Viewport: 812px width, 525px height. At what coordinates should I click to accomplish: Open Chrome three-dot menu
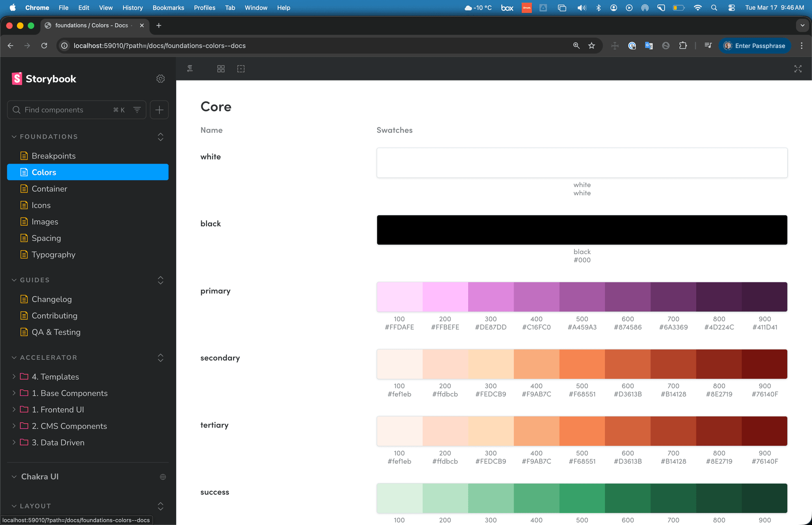(801, 45)
